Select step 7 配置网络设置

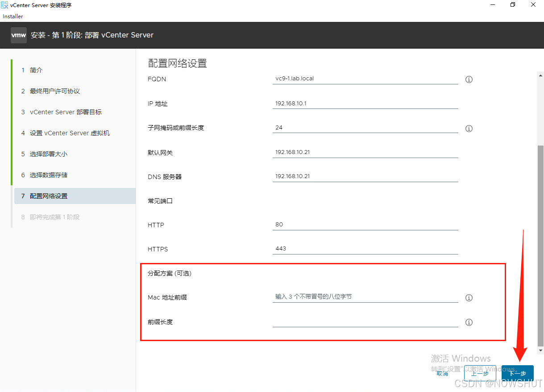click(x=75, y=196)
